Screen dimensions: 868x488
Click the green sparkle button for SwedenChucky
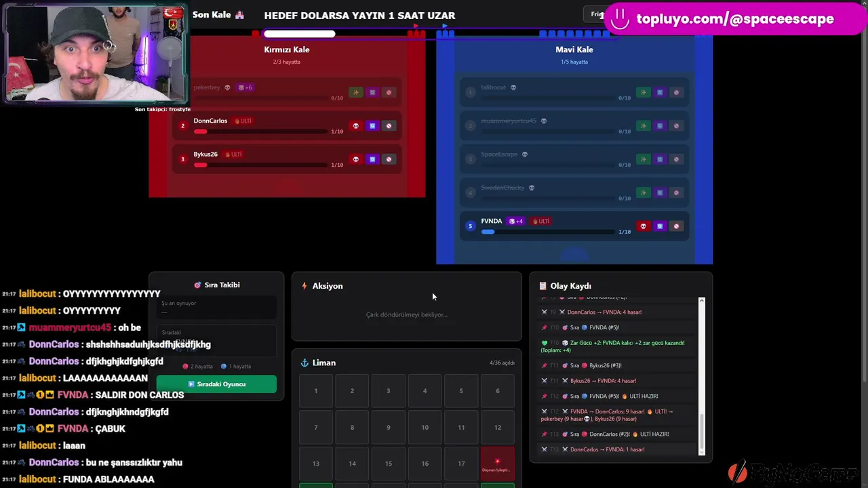[x=643, y=192]
